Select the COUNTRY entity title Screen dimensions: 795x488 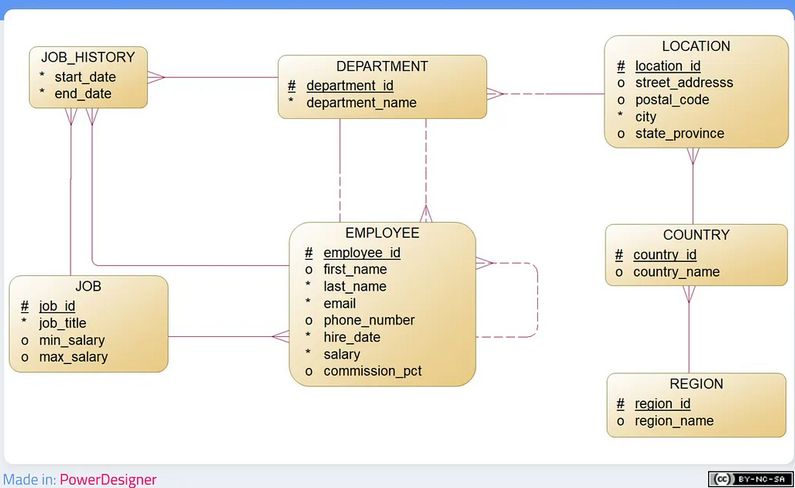(696, 235)
